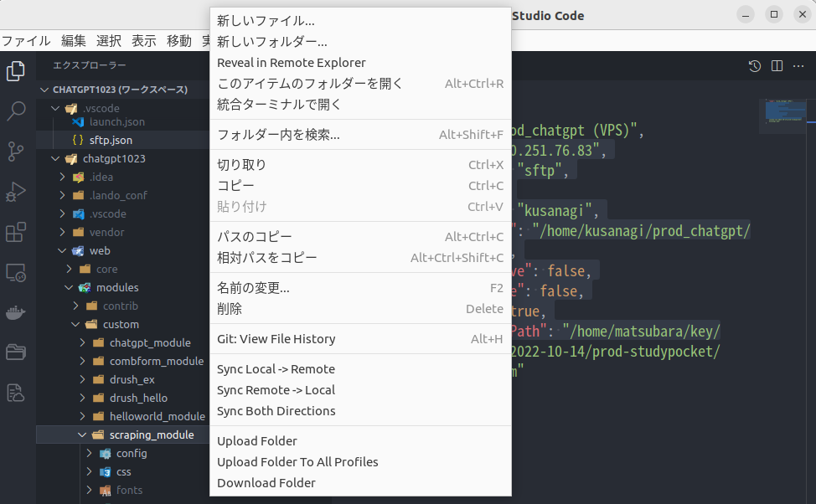This screenshot has height=504, width=816.
Task: Open the Docker whale icon view
Action: 16,312
